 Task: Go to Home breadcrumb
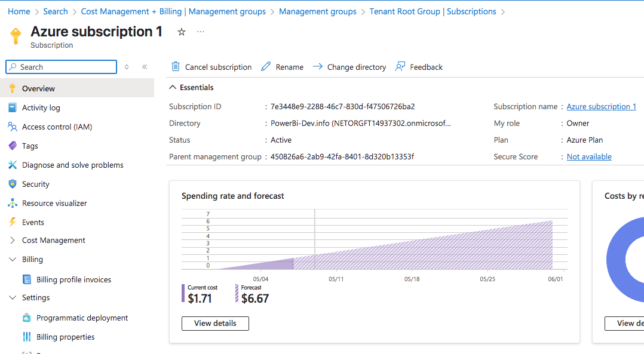[x=19, y=11]
